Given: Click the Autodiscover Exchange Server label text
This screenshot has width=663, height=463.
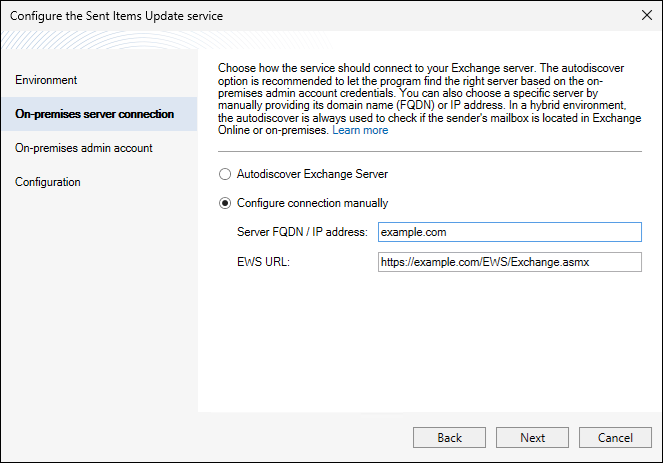Looking at the screenshot, I should (312, 174).
